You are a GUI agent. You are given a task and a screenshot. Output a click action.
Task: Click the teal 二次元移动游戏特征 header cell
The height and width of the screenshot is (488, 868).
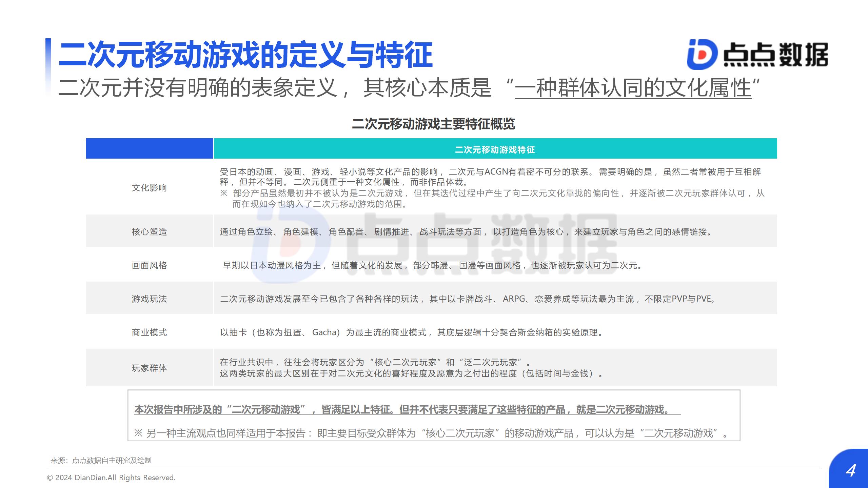click(x=495, y=149)
